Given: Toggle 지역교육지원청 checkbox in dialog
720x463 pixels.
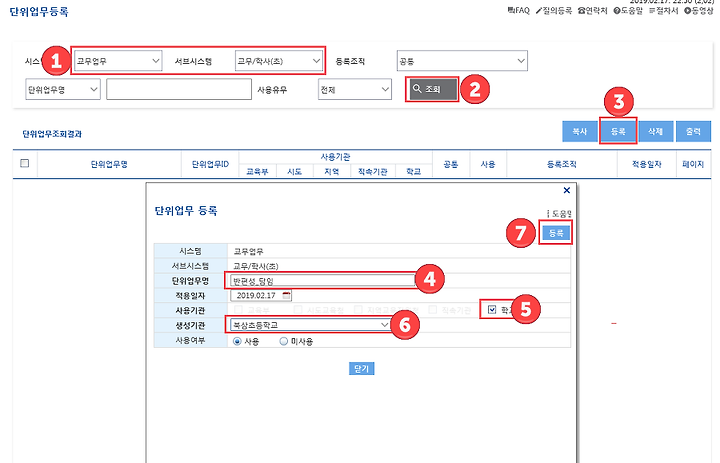Looking at the screenshot, I should click(x=358, y=310).
